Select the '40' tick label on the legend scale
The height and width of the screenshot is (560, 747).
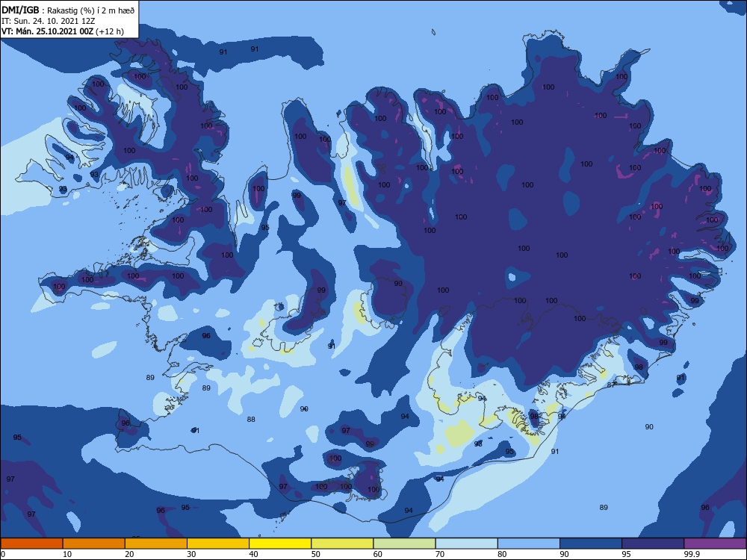253,554
